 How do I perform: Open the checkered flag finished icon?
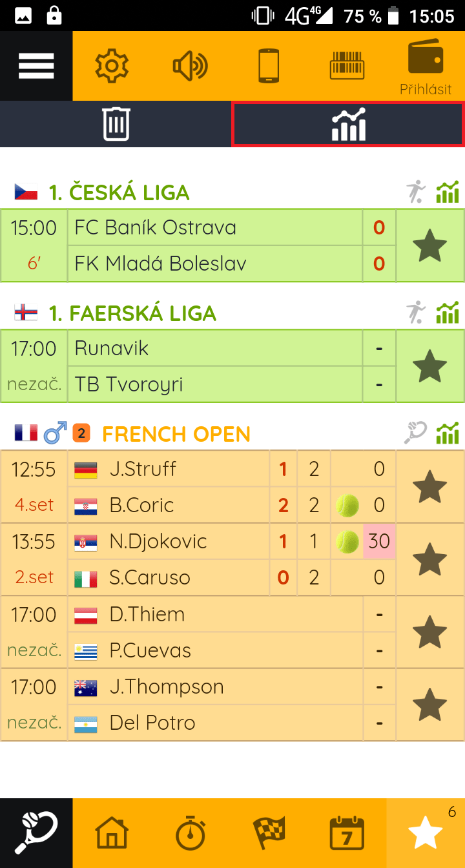coord(269,833)
